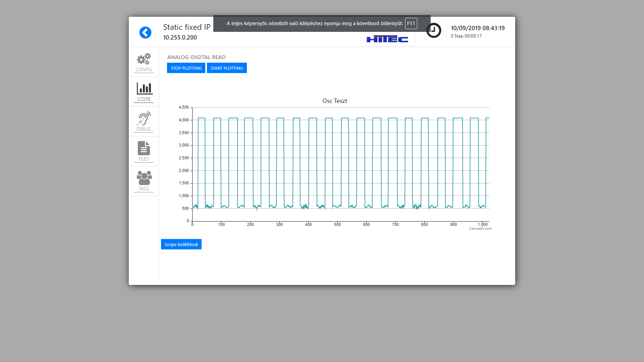Screen dimensions: 644x362
Task: Select the DEBUG label in sidebar
Action: coord(144,129)
